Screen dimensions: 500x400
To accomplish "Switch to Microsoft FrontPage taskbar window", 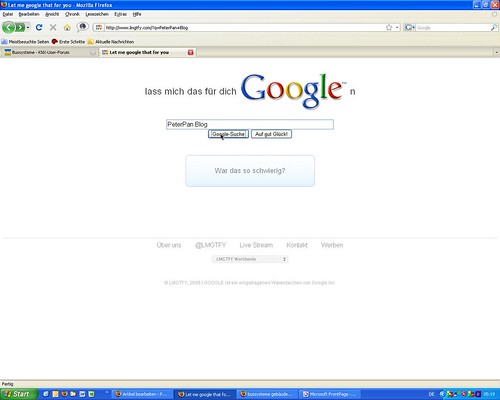I will (x=330, y=394).
